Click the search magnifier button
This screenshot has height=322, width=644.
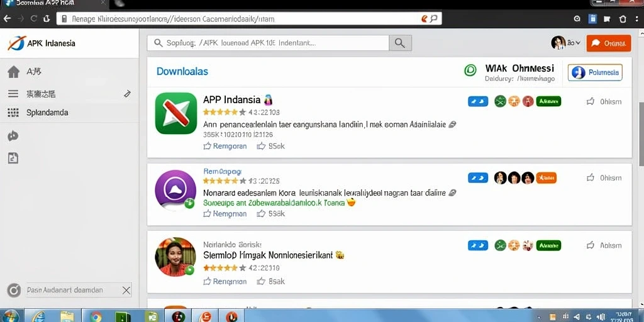[400, 43]
